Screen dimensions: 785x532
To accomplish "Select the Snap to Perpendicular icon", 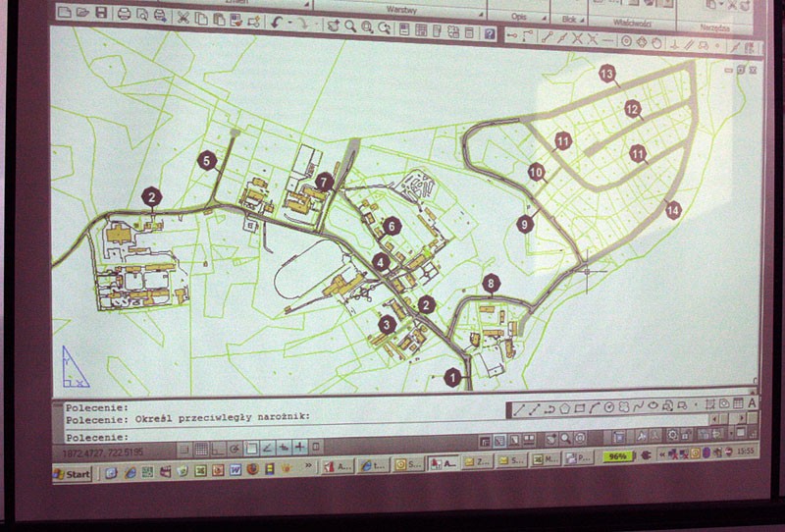I will click(674, 44).
